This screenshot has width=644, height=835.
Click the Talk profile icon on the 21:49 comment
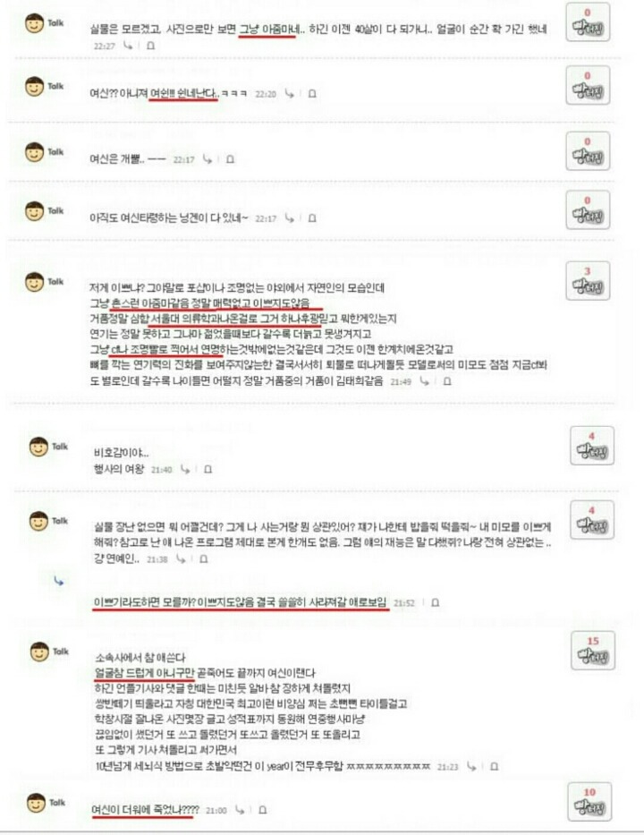pos(35,282)
